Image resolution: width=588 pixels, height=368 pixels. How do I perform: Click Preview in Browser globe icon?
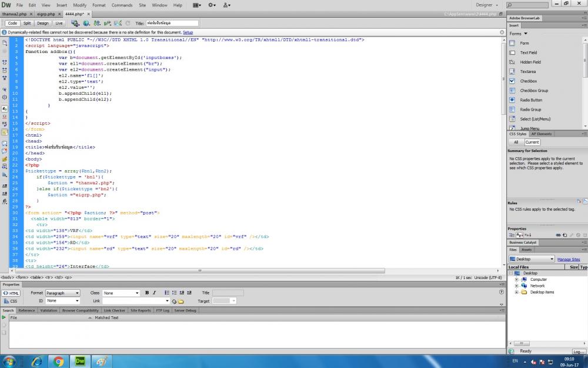point(86,24)
